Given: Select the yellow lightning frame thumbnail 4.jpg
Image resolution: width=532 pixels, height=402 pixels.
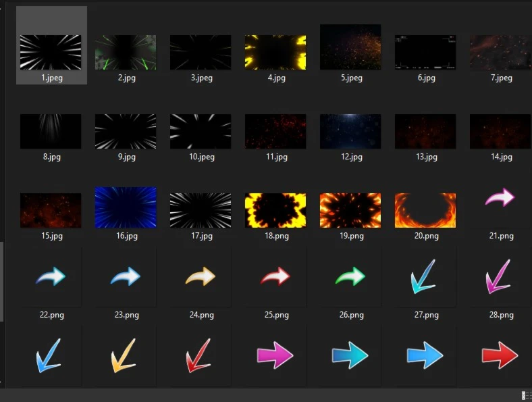Looking at the screenshot, I should coord(275,52).
